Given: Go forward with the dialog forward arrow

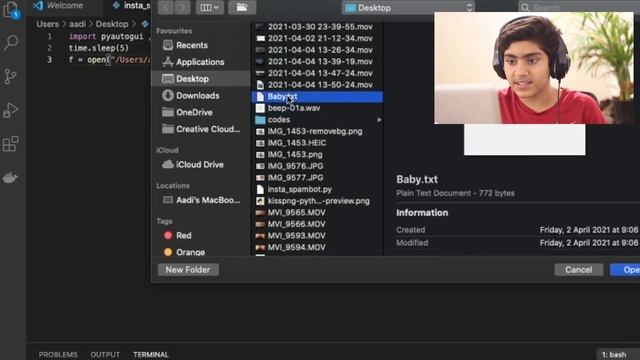Looking at the screenshot, I should click(182, 8).
